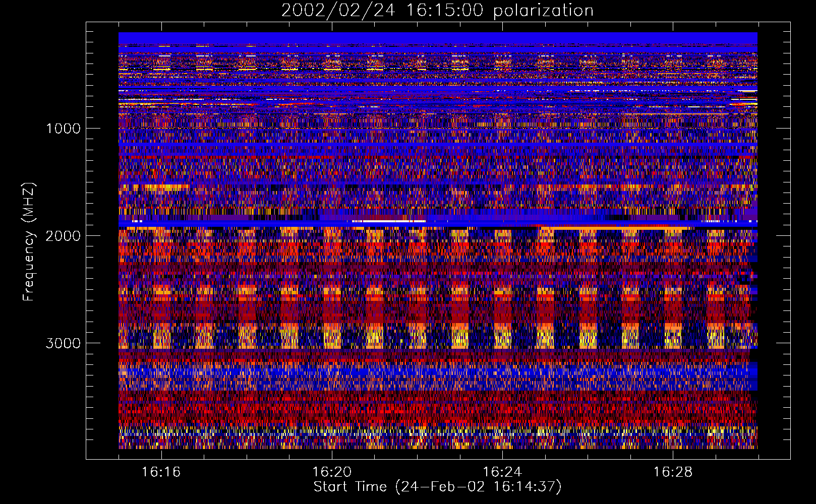Screen dimensions: 816x504
Task: Click the plot title '2002/02/24 16:15:00 polarization'
Action: click(x=437, y=10)
